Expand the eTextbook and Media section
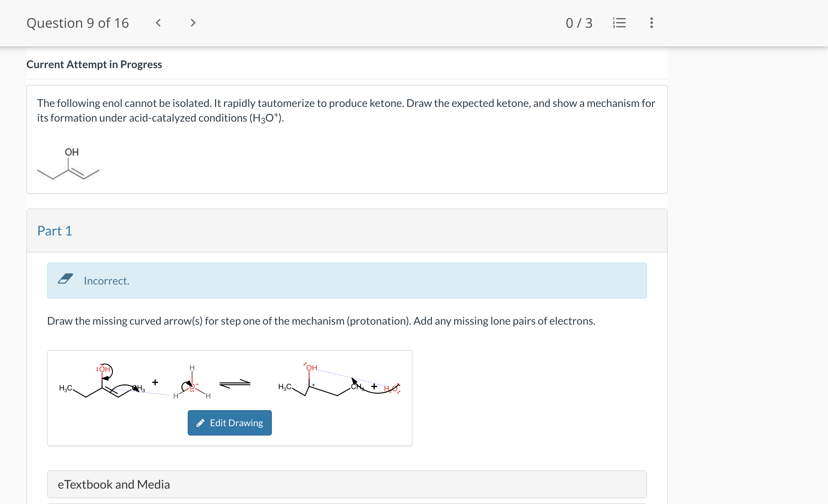 [114, 484]
